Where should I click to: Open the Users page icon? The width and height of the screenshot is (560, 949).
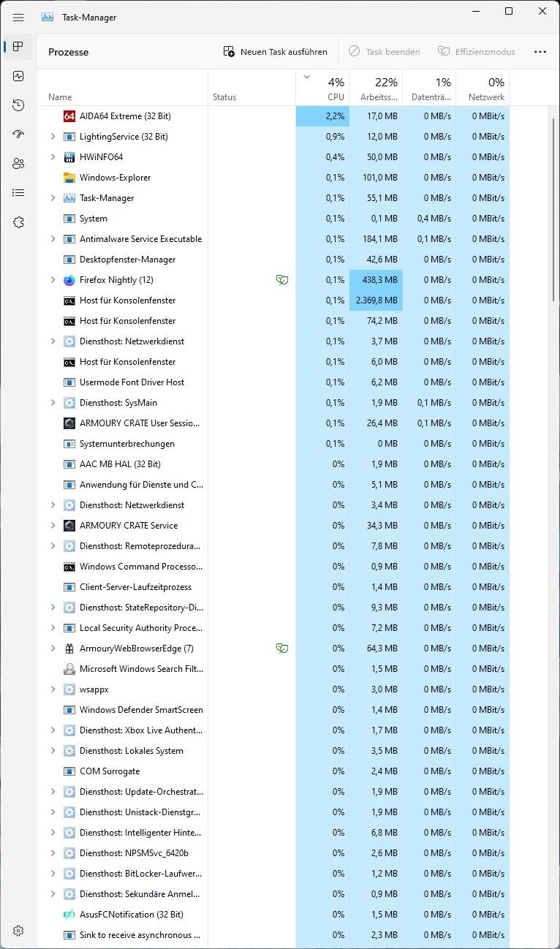(x=18, y=164)
